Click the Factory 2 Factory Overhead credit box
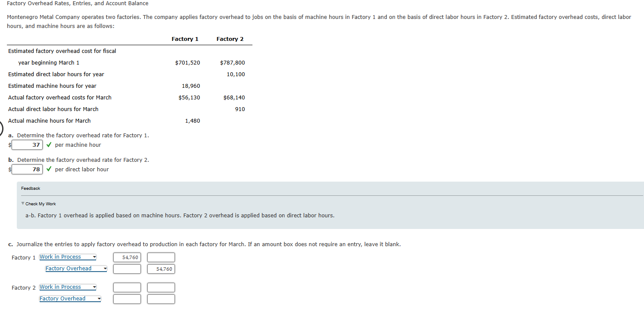The height and width of the screenshot is (309, 644). click(x=161, y=299)
